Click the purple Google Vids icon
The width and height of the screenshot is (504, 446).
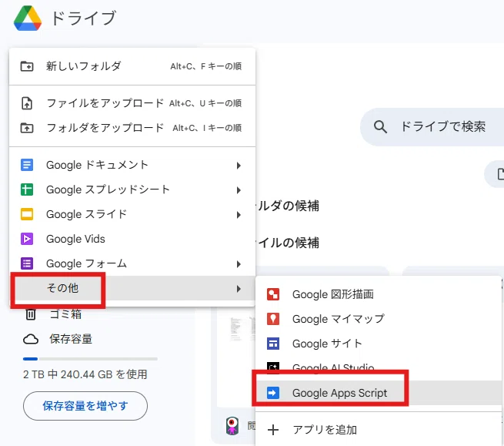point(27,239)
